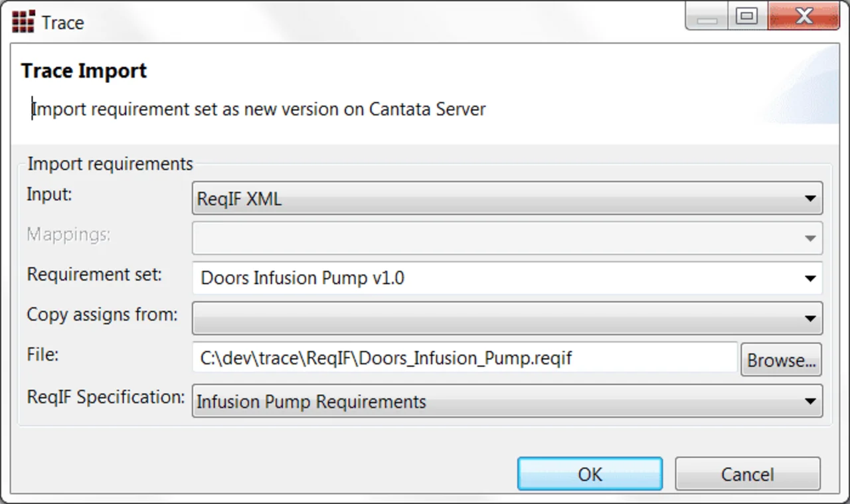
Task: Open the Requirement set combo box
Action: pos(507,278)
